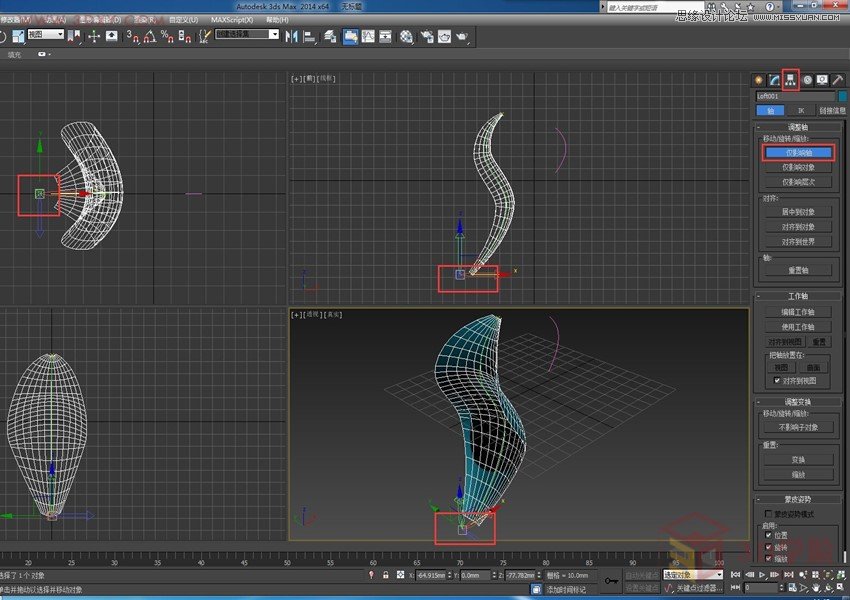Switch to the 链接信息 tab
Viewport: 850px width, 600px height.
click(x=832, y=111)
